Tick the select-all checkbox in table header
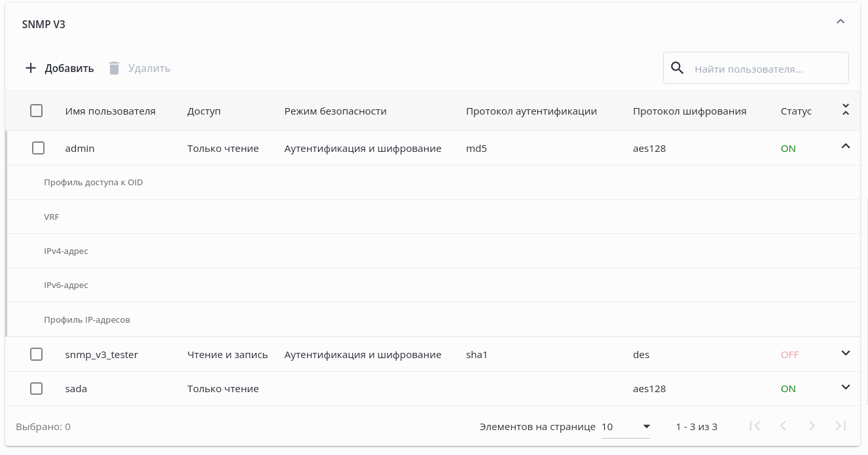The height and width of the screenshot is (455, 868). tap(37, 111)
